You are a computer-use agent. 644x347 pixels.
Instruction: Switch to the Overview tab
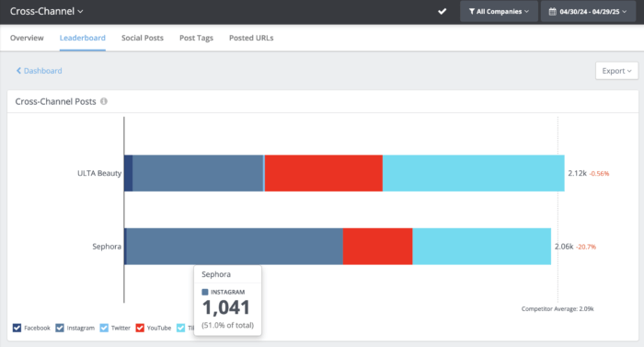[27, 38]
